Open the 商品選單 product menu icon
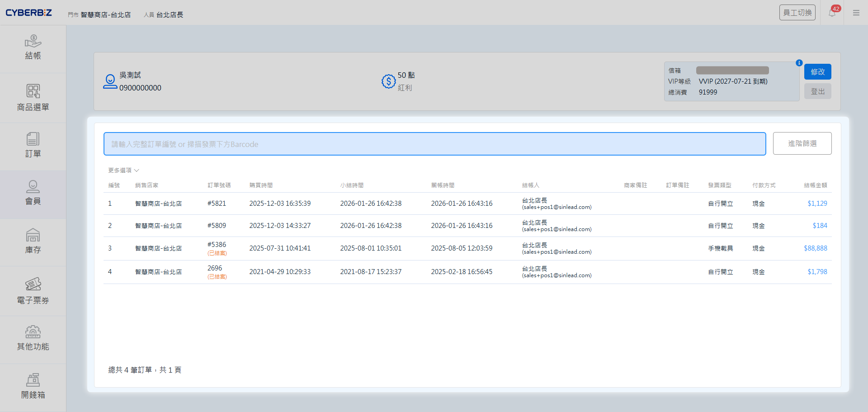This screenshot has width=868, height=412. point(33,98)
